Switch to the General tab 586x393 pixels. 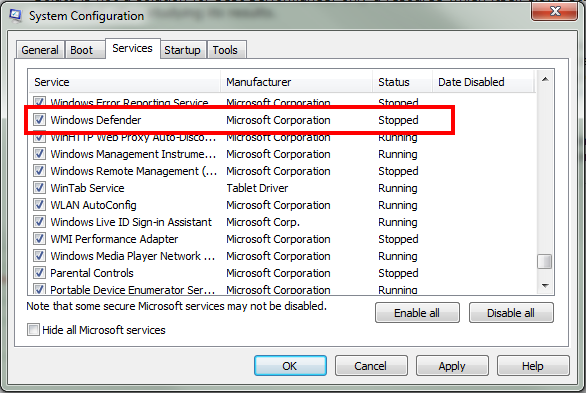40,50
